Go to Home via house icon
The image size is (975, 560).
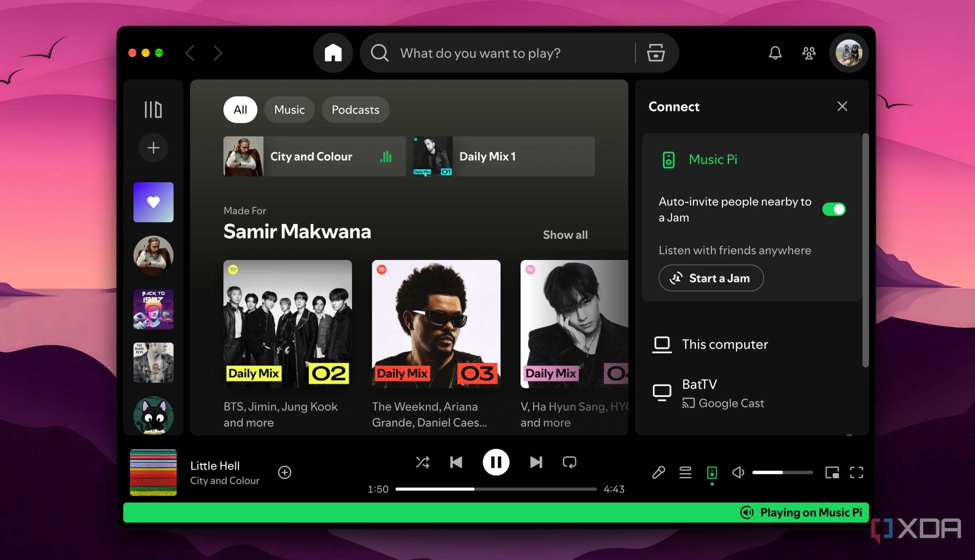point(333,53)
